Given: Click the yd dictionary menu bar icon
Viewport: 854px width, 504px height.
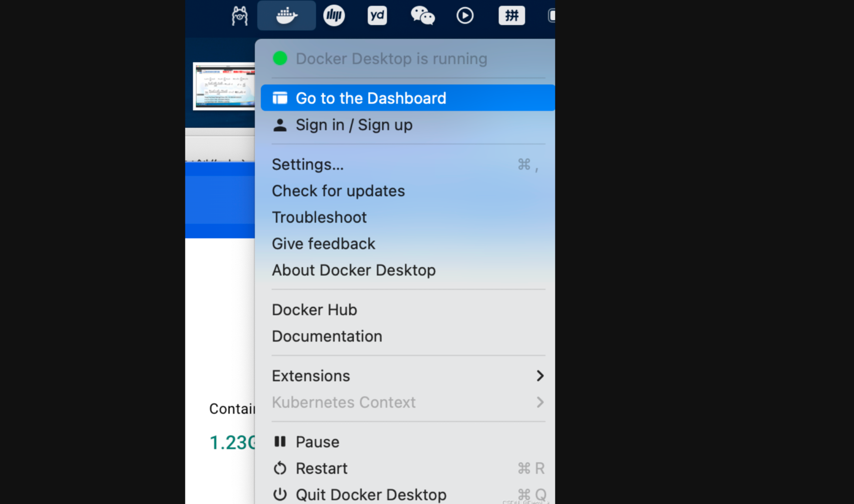Looking at the screenshot, I should (377, 16).
